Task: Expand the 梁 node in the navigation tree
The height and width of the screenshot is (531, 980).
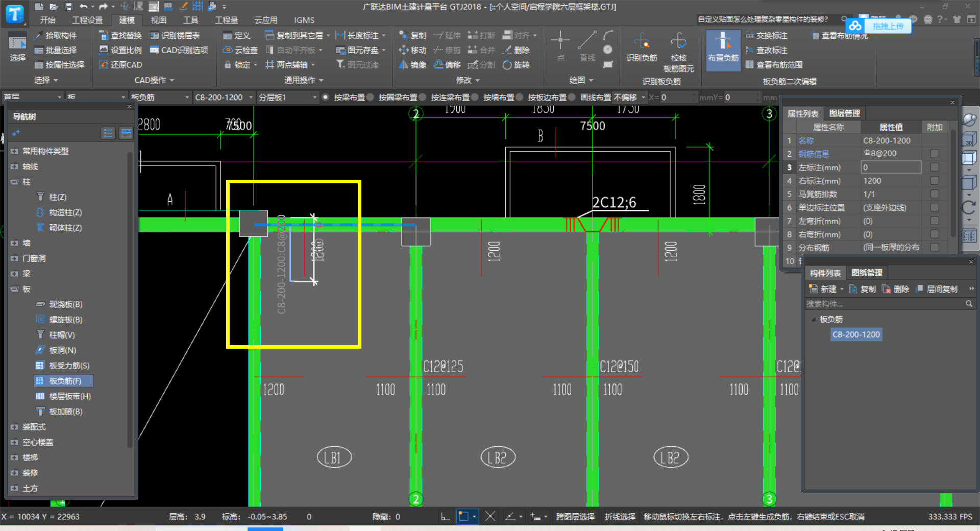Action: (14, 274)
